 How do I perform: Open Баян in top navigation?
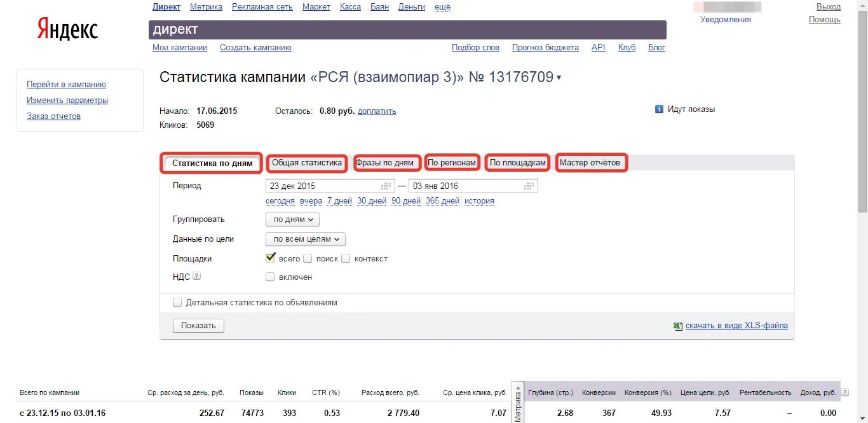coord(379,7)
